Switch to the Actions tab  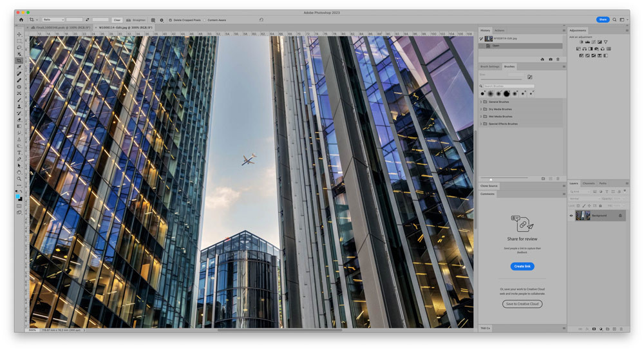500,30
